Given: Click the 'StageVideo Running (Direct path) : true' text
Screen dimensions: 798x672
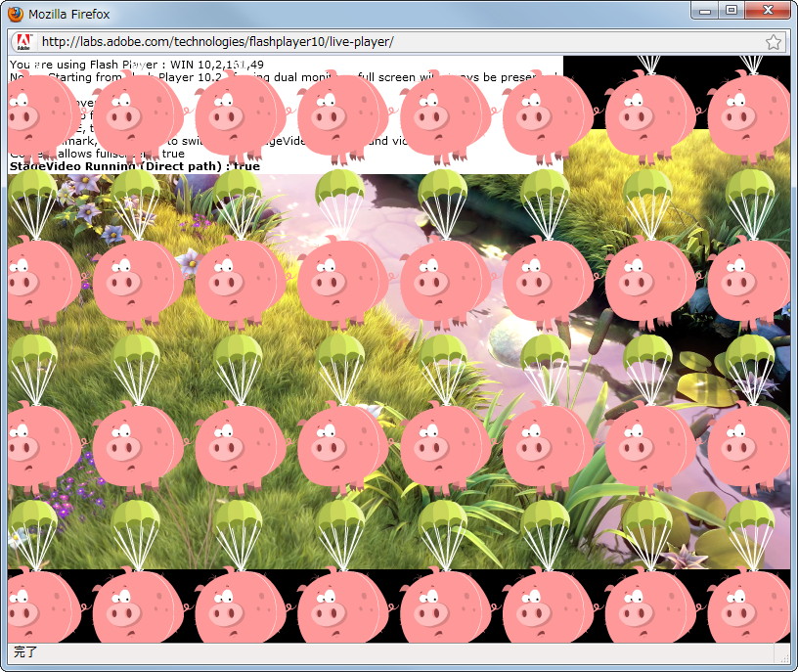Looking at the screenshot, I should click(135, 166).
